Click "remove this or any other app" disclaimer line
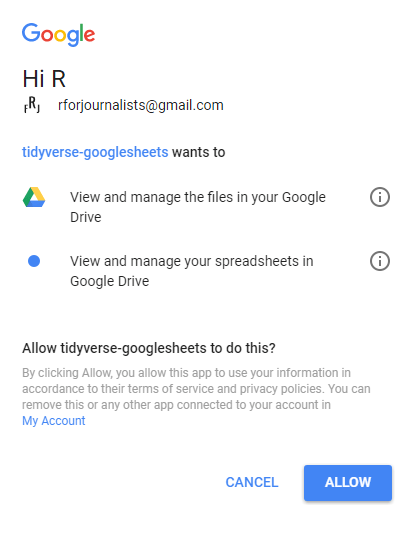419x535 pixels. click(x=176, y=405)
